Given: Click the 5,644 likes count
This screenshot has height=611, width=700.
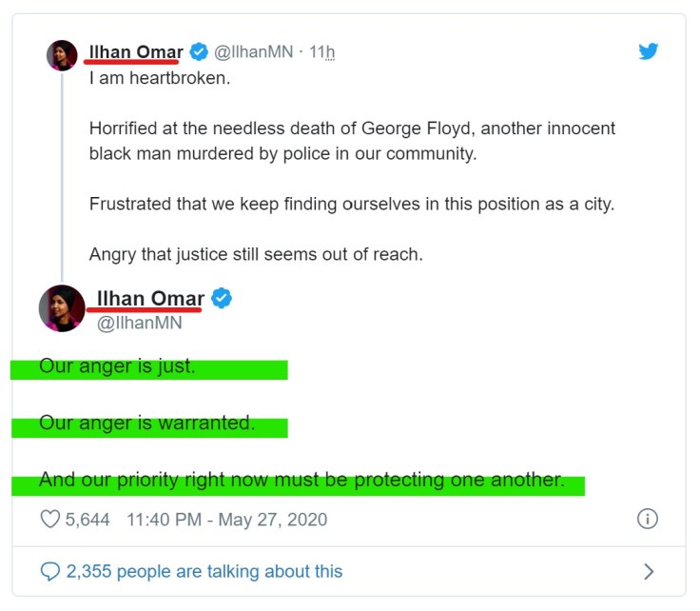Looking at the screenshot, I should 87,520.
